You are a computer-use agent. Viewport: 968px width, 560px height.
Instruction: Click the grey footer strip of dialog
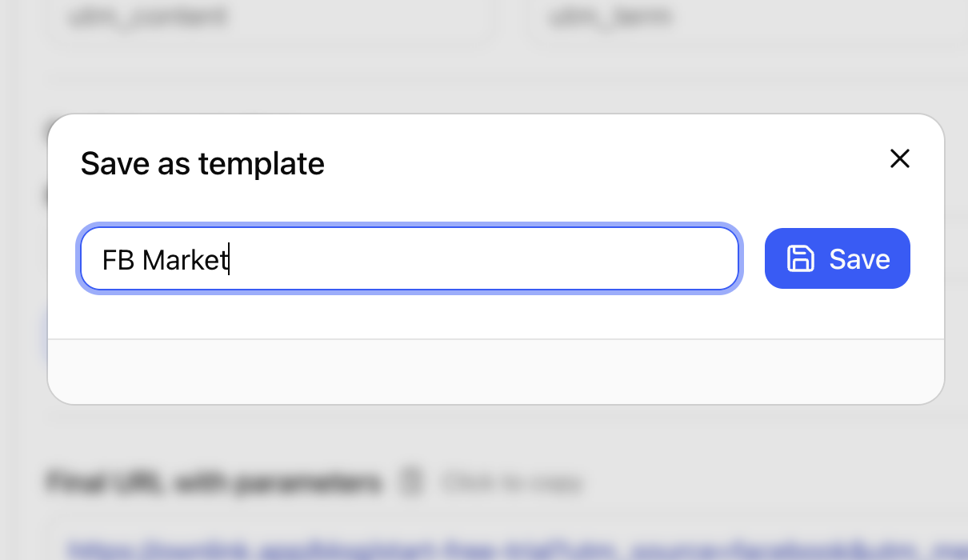496,371
